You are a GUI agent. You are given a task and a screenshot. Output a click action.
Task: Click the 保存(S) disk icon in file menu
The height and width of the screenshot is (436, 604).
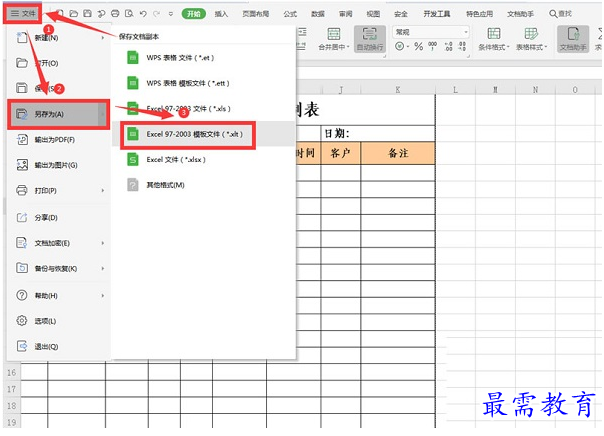[x=22, y=88]
